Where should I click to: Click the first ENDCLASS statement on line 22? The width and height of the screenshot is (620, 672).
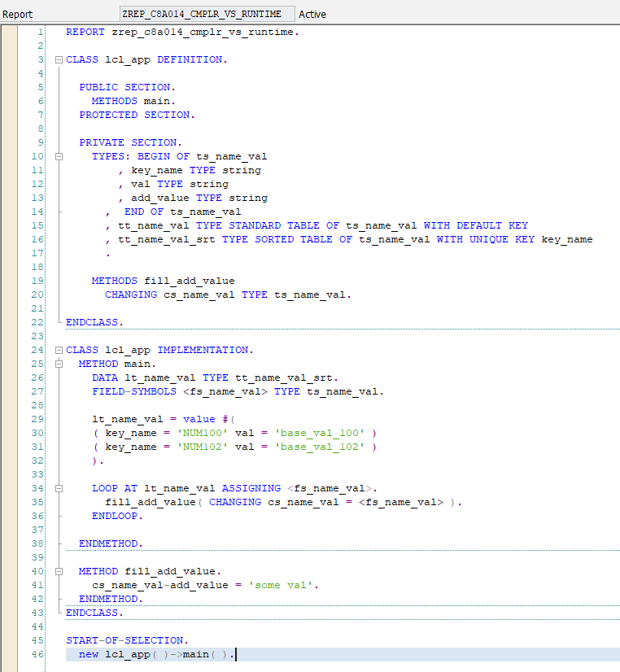[x=94, y=322]
